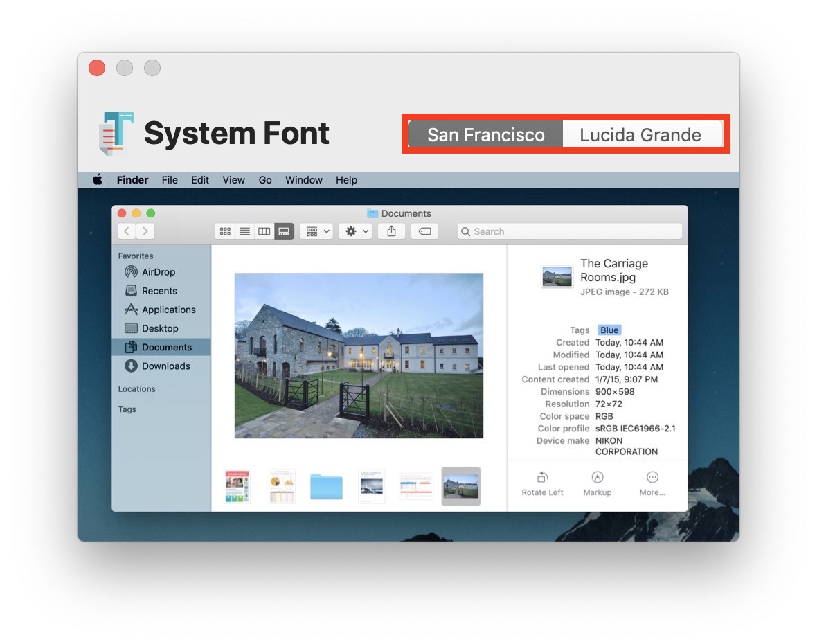
Task: Click the filename 'The Carriage Rooms.jpg'
Action: click(x=614, y=271)
